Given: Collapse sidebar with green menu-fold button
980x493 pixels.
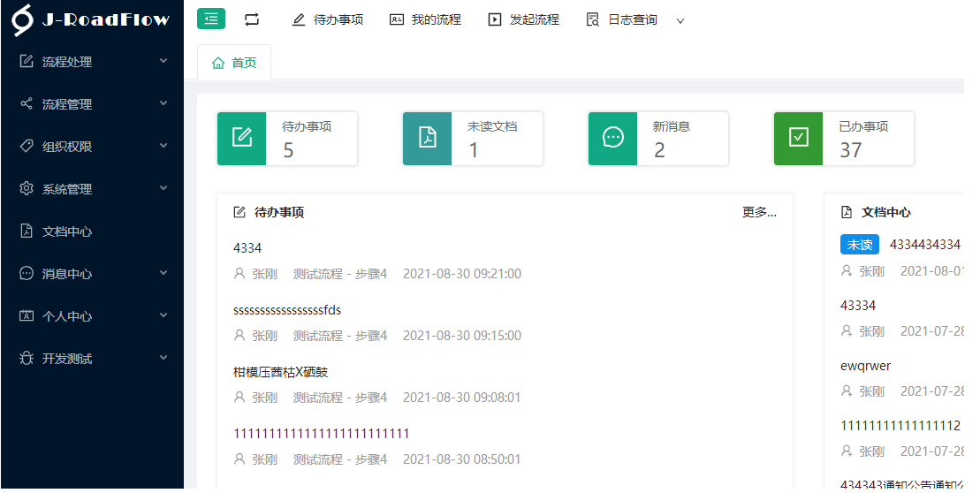Looking at the screenshot, I should point(211,19).
